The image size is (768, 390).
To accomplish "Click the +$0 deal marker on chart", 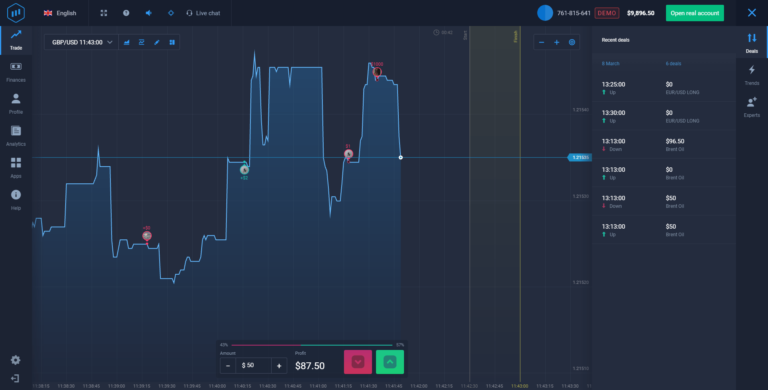I will [147, 236].
